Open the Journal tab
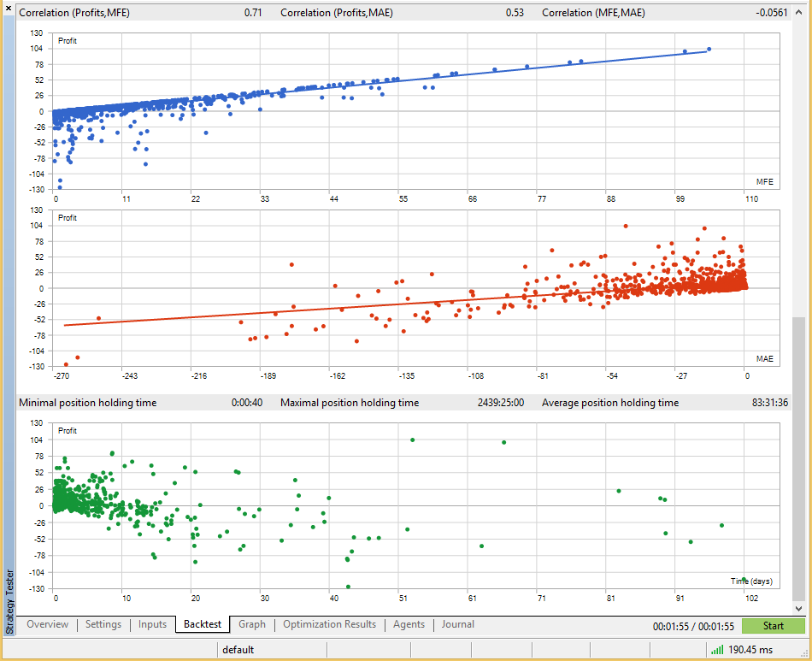 coord(457,625)
